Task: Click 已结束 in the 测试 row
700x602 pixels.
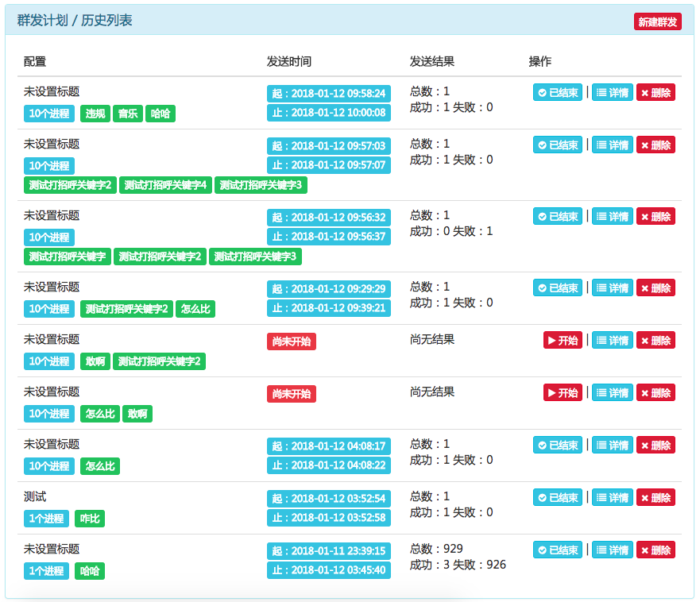Action: (x=558, y=497)
